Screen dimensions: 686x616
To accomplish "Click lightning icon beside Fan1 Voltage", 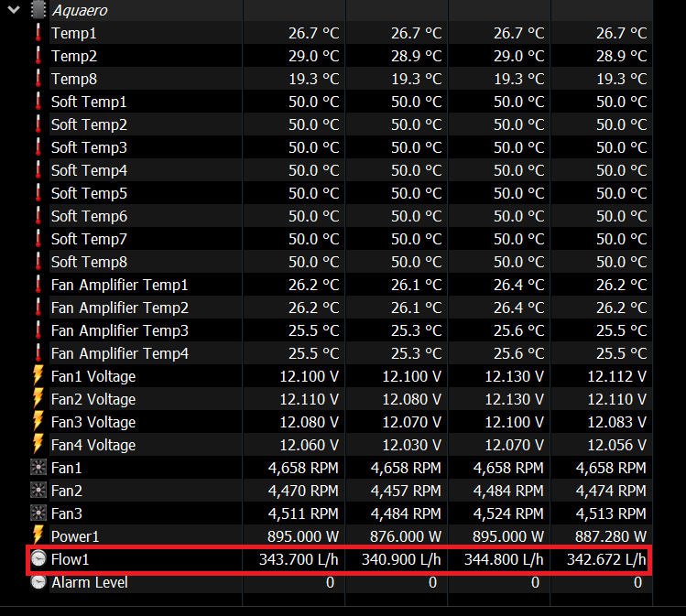I will (x=38, y=375).
